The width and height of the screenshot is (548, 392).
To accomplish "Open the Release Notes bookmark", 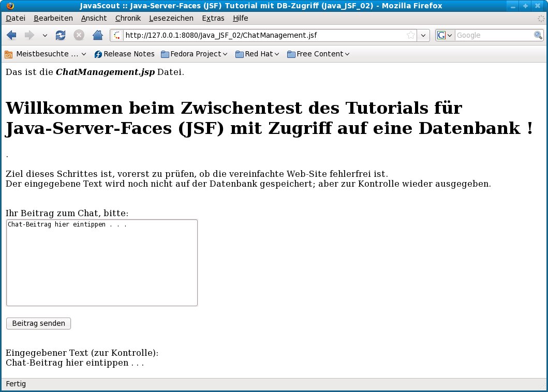I will tap(124, 54).
